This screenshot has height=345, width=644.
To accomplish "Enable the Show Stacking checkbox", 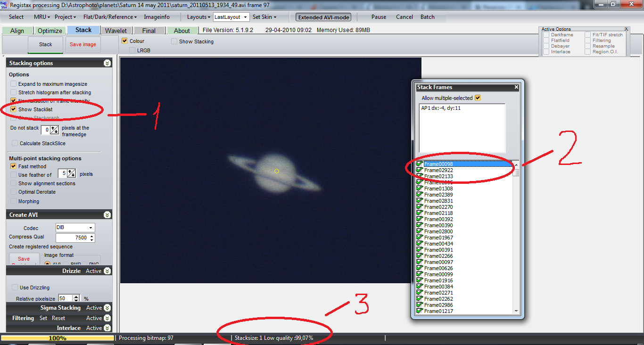I will coord(174,41).
